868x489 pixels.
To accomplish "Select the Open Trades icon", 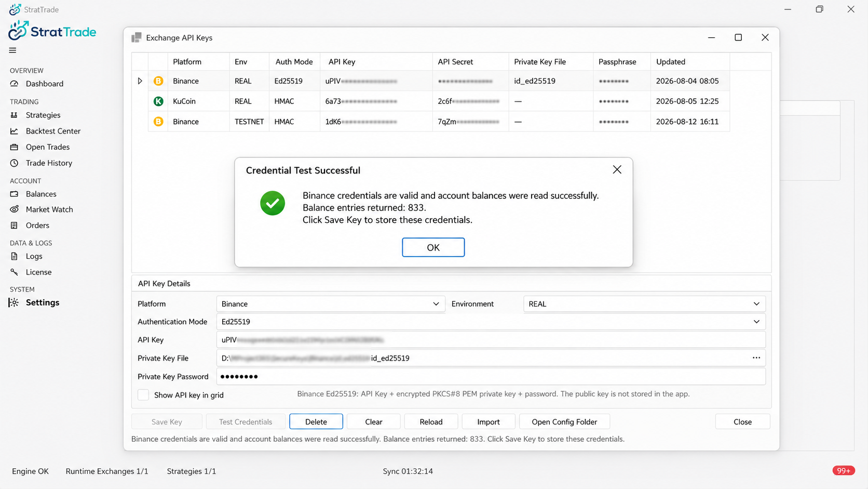I will [x=14, y=147].
